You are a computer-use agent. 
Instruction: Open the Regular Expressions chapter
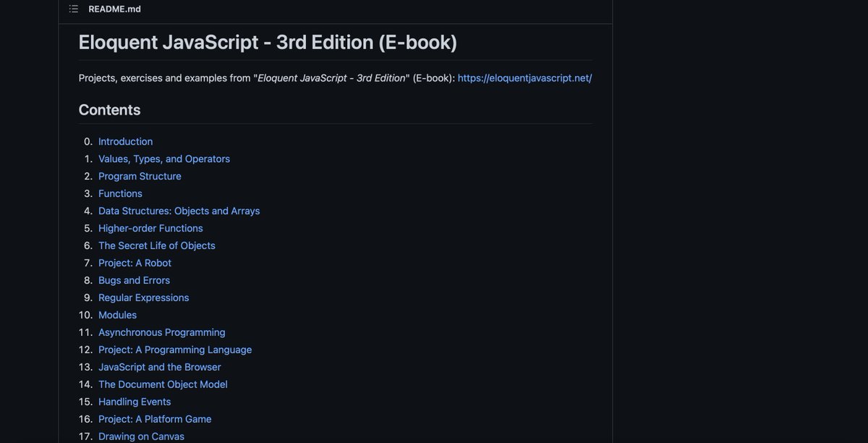[144, 298]
